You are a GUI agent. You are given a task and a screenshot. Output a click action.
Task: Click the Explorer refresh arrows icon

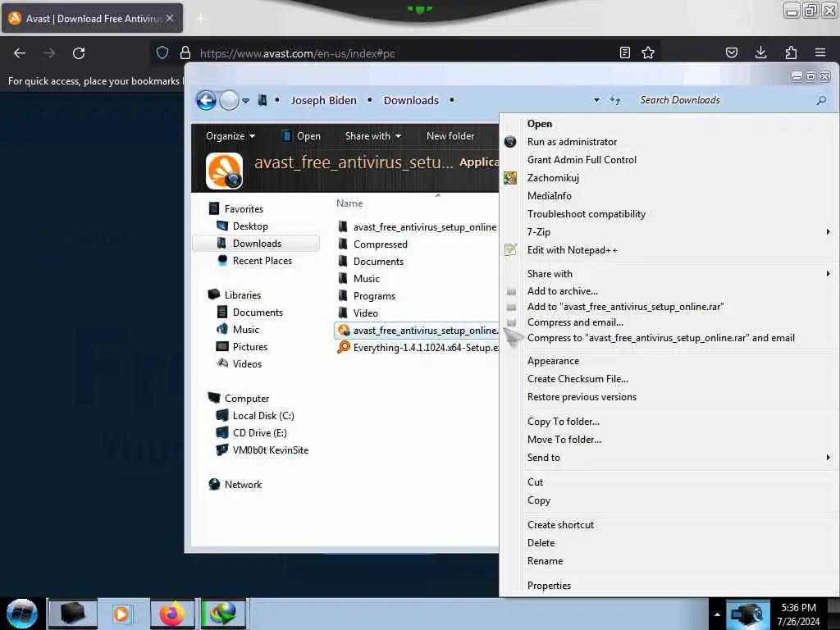tap(615, 100)
